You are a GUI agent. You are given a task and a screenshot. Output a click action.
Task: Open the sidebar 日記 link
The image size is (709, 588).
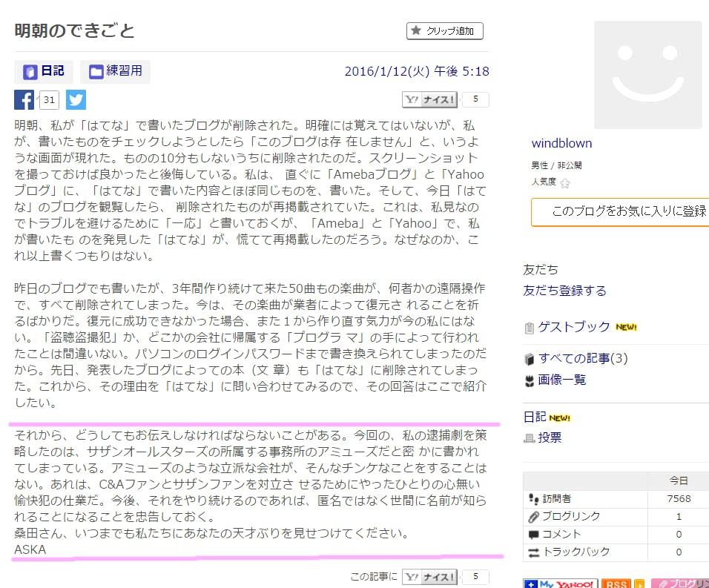coord(535,417)
